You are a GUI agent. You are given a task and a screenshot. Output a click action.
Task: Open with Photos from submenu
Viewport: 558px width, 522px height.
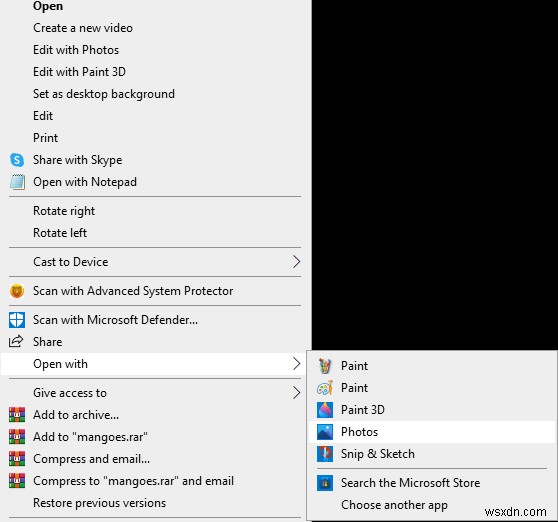pos(431,432)
